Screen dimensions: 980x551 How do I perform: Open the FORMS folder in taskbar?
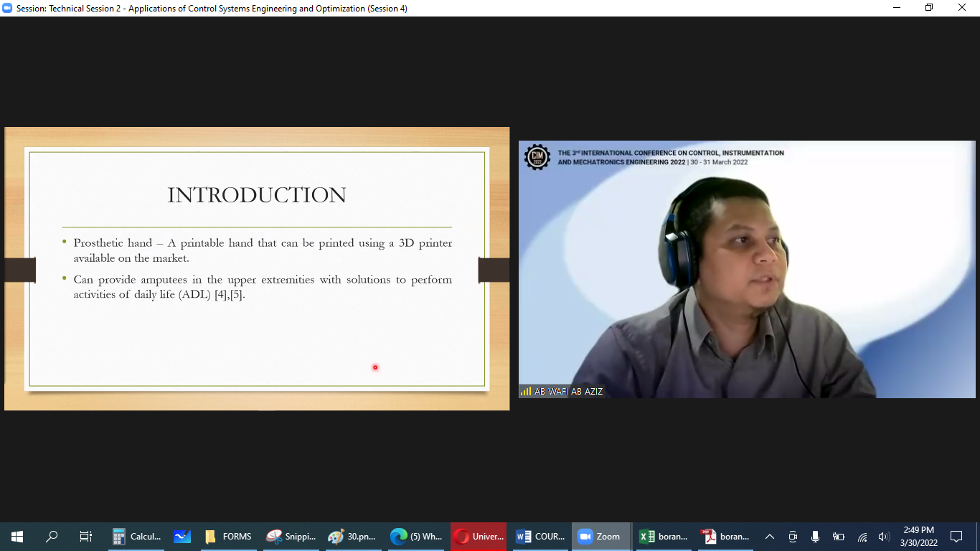(x=228, y=537)
